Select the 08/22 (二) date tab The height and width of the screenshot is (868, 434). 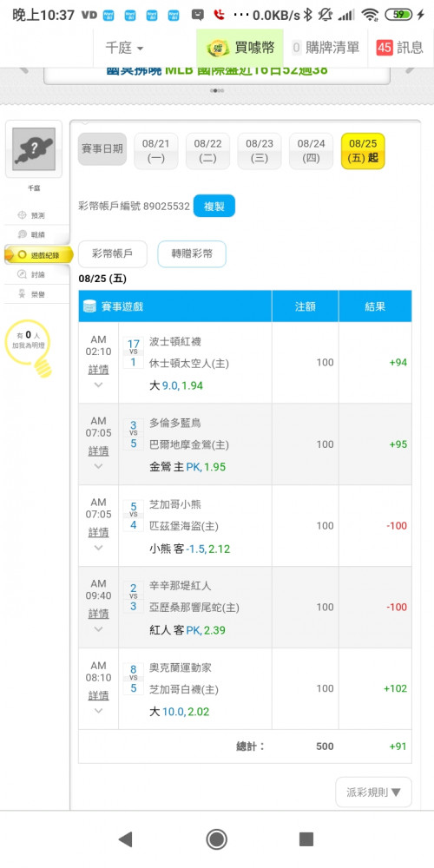tap(207, 151)
